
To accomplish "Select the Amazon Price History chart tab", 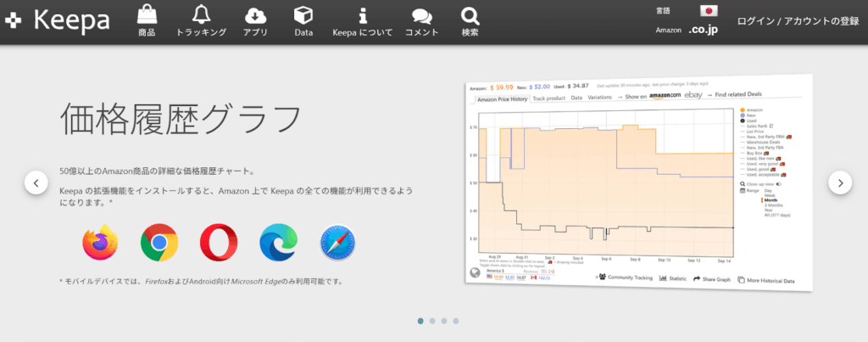I will pyautogui.click(x=502, y=98).
